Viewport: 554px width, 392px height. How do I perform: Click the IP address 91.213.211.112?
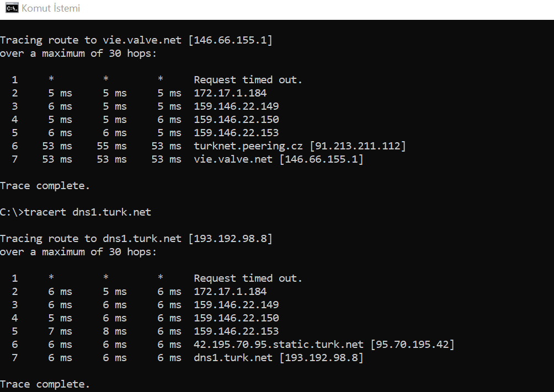pos(358,146)
